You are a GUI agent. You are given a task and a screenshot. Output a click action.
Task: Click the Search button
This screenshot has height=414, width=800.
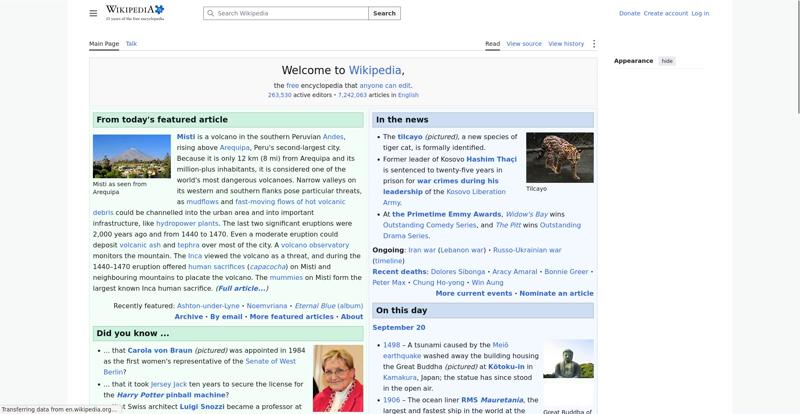click(384, 13)
